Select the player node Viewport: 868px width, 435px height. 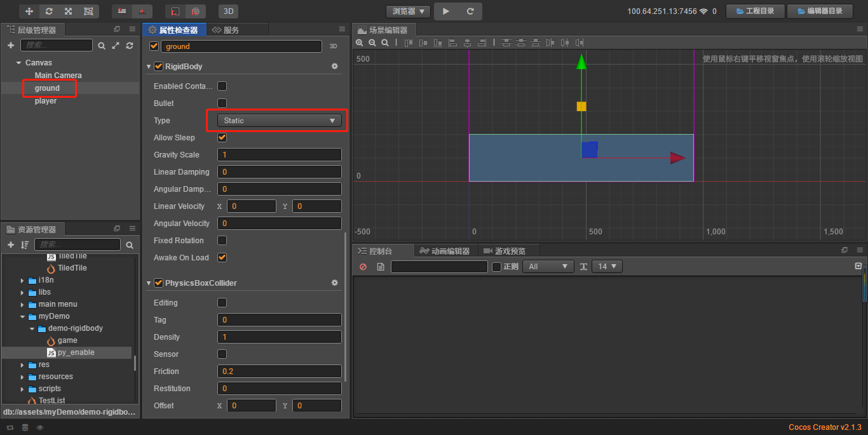coord(46,101)
